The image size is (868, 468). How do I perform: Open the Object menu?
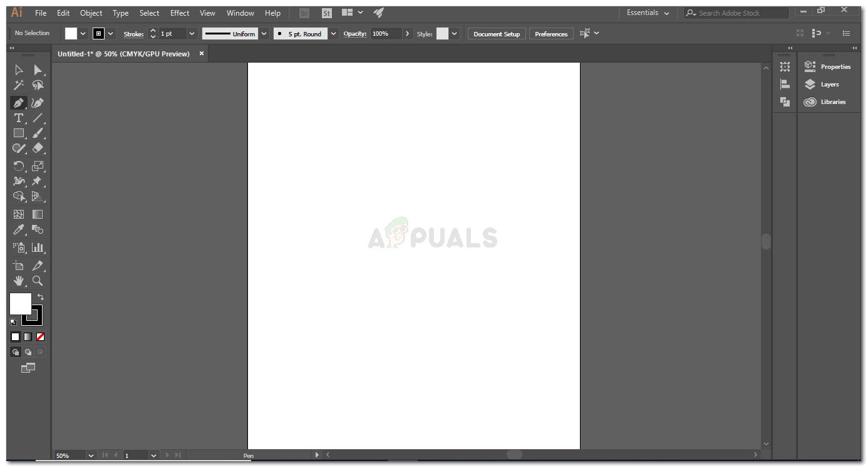(x=91, y=13)
